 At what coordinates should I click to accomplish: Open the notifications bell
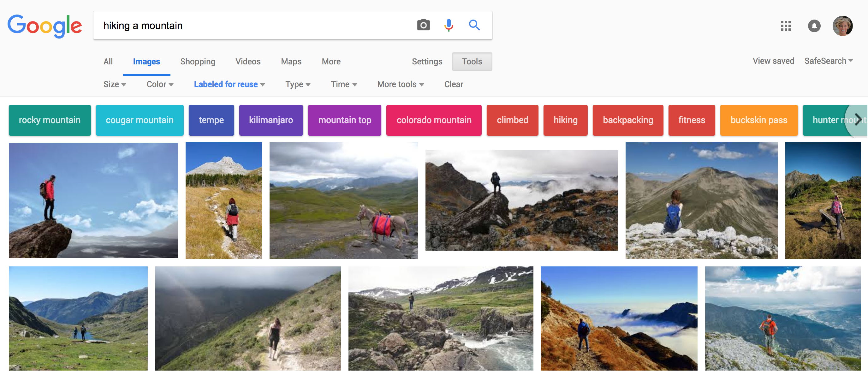click(x=814, y=26)
